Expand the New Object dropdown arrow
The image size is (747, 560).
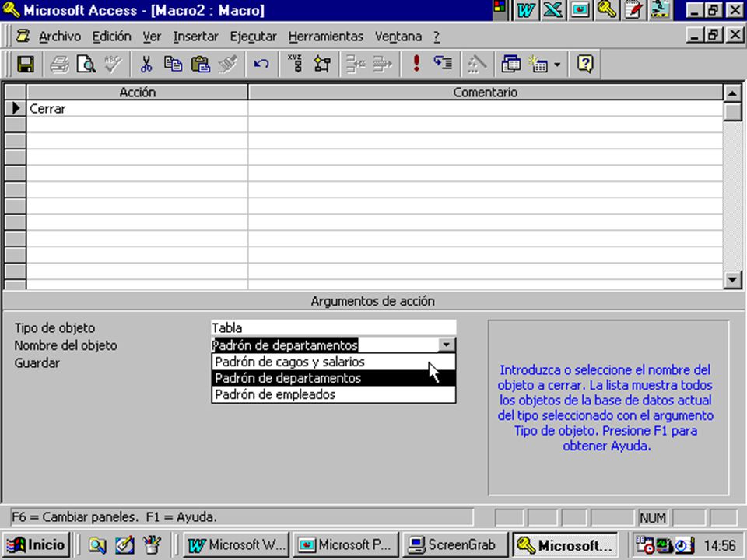[x=557, y=65]
